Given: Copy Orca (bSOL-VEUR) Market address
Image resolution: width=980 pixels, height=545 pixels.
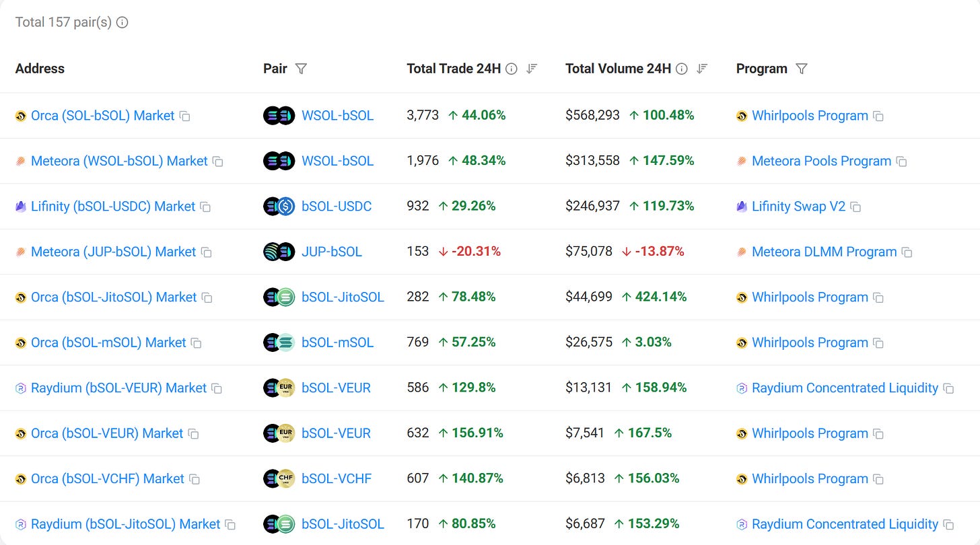Looking at the screenshot, I should [x=193, y=434].
